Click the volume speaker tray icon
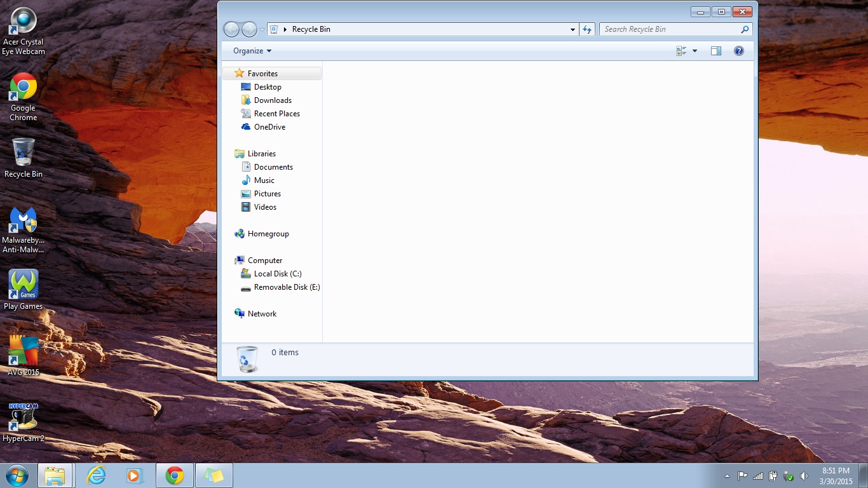The image size is (868, 488). [x=804, y=476]
